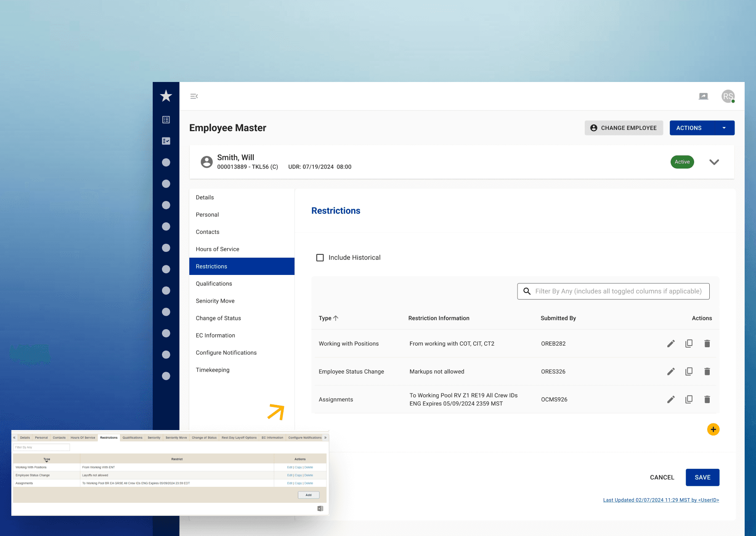Sort the table by the Type column

click(x=328, y=318)
